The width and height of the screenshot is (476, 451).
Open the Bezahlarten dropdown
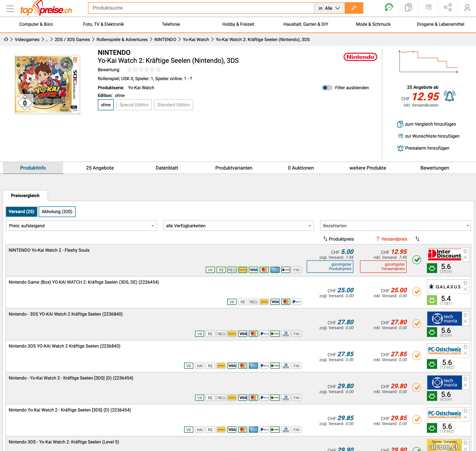pyautogui.click(x=395, y=226)
